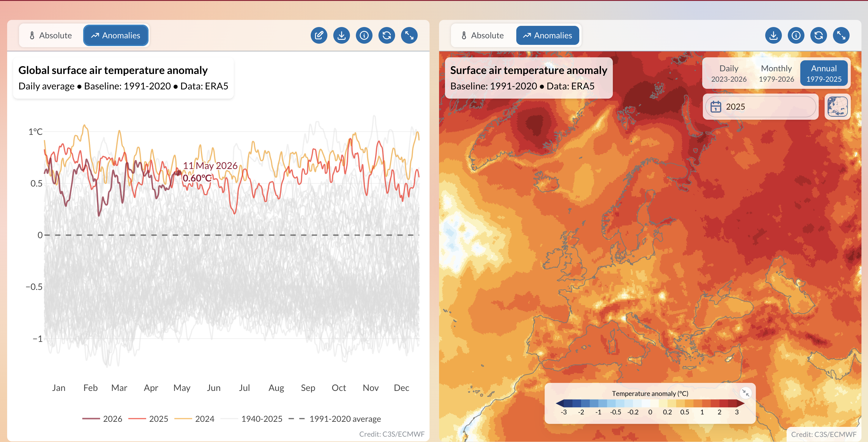The image size is (868, 442).
Task: Download the global temperature chart
Action: [341, 35]
